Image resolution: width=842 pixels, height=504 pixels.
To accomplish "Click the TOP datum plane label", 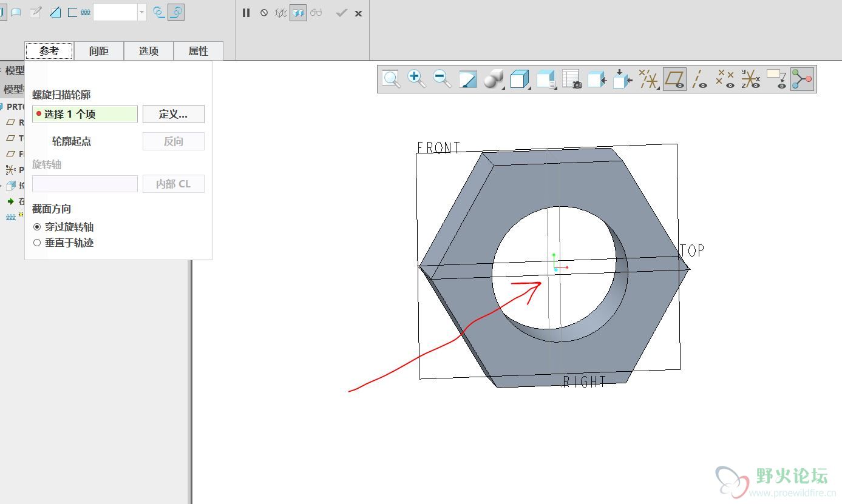I will pyautogui.click(x=692, y=250).
